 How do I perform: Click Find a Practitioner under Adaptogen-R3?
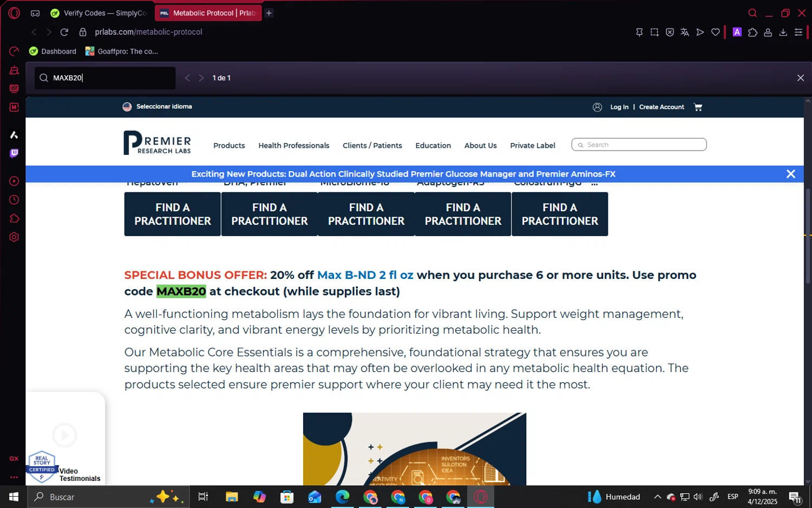click(463, 214)
